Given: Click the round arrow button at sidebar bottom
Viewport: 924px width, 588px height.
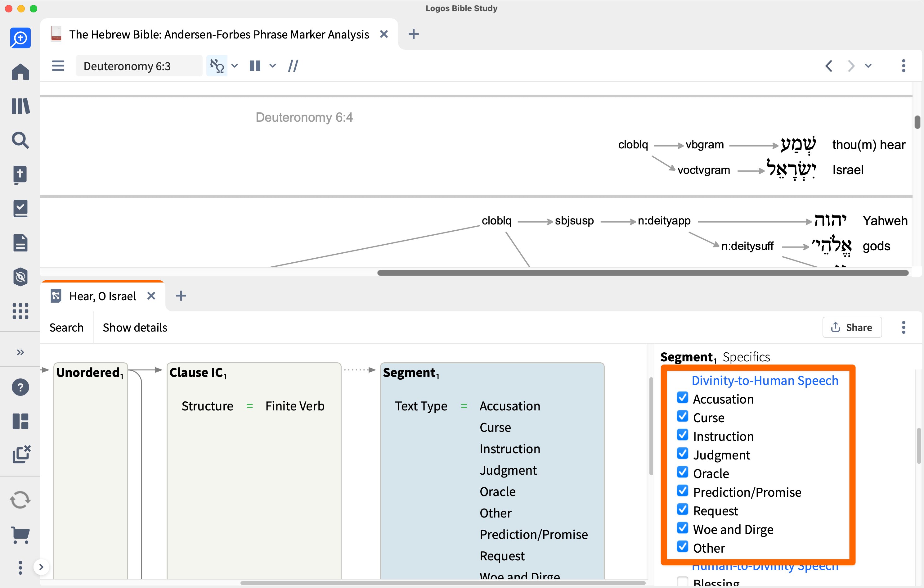Looking at the screenshot, I should (x=41, y=567).
